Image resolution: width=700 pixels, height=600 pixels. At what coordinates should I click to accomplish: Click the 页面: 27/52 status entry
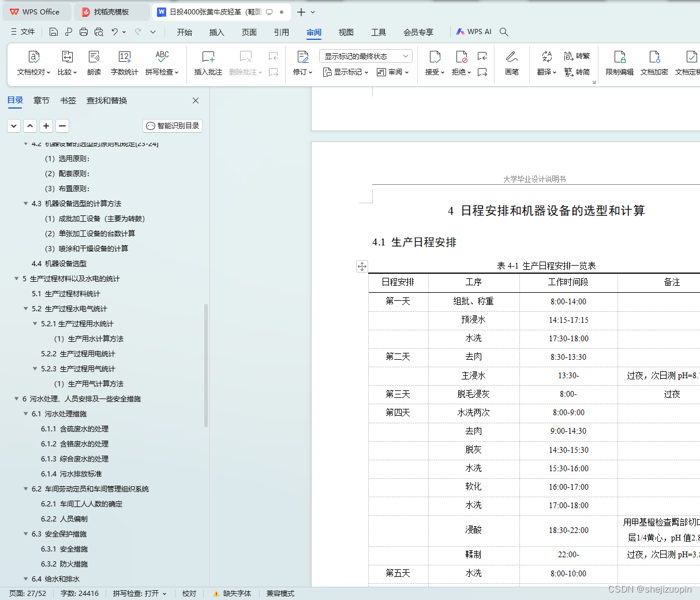point(28,593)
